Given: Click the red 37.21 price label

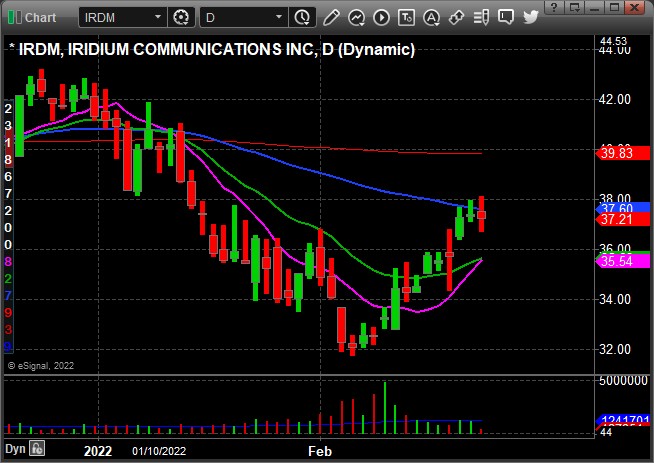Looking at the screenshot, I should tap(623, 219).
